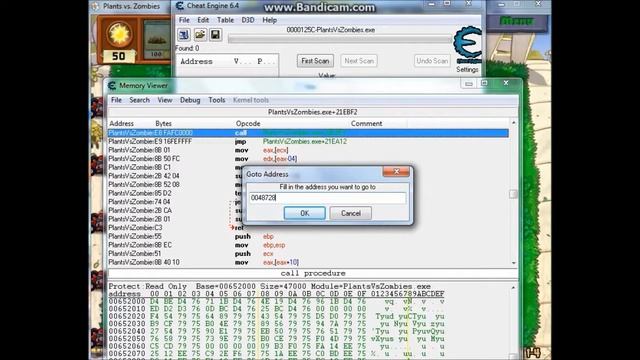This screenshot has width=640, height=360.
Task: Click the disassembler scrollbar thumb
Action: 513,194
